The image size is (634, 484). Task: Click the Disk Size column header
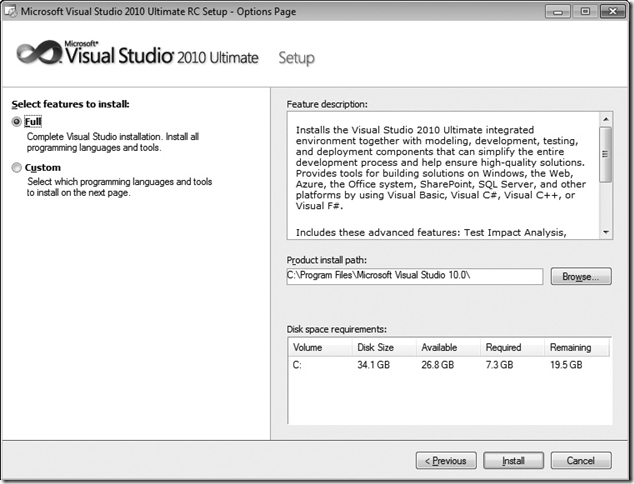pos(384,347)
